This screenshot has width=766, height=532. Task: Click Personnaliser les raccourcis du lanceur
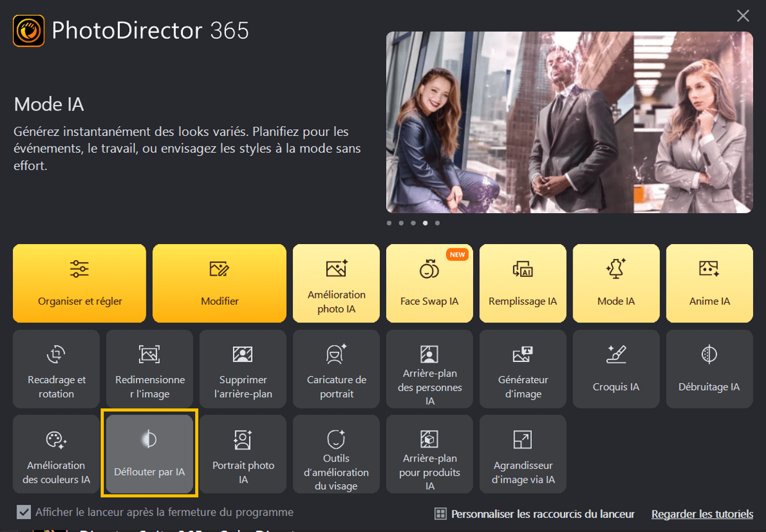[535, 514]
